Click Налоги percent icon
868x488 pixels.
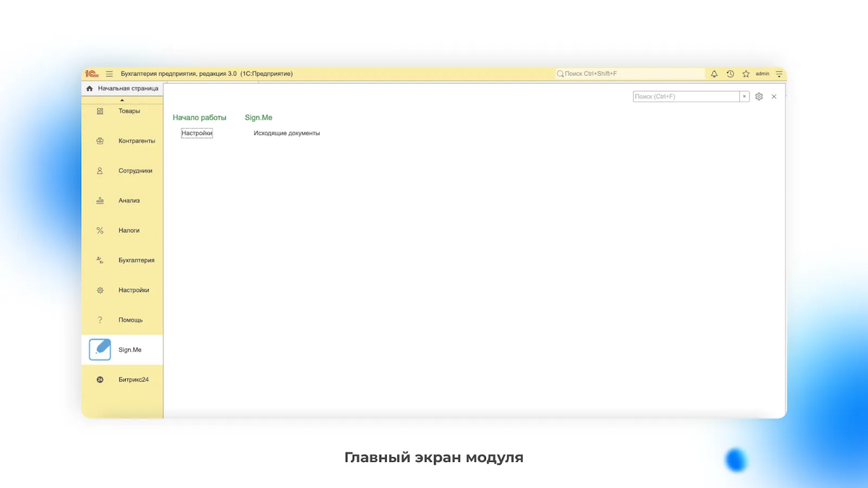point(100,230)
